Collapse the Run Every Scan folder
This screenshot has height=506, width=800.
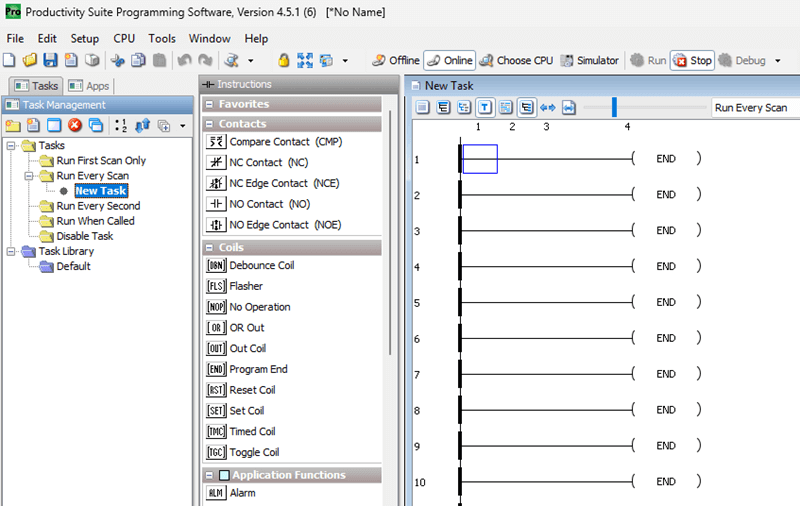point(29,176)
